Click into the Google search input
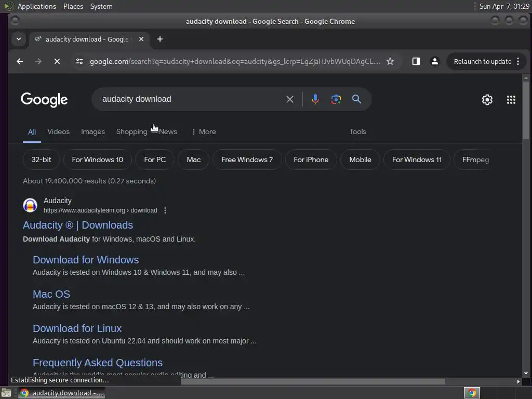532x399 pixels. pyautogui.click(x=190, y=99)
